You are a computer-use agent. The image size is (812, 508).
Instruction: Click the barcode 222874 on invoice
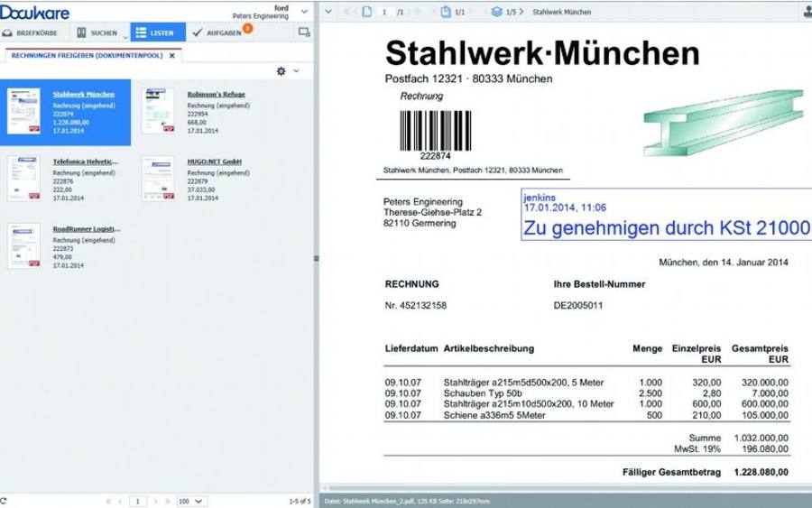pyautogui.click(x=436, y=135)
